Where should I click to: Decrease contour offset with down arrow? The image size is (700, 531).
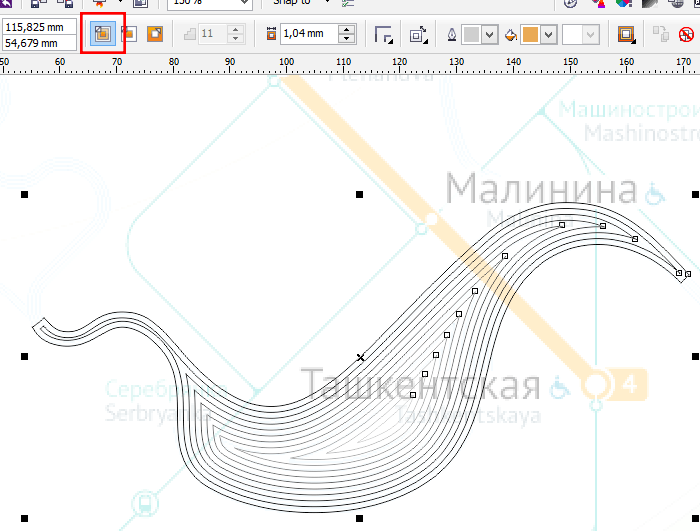click(x=346, y=40)
